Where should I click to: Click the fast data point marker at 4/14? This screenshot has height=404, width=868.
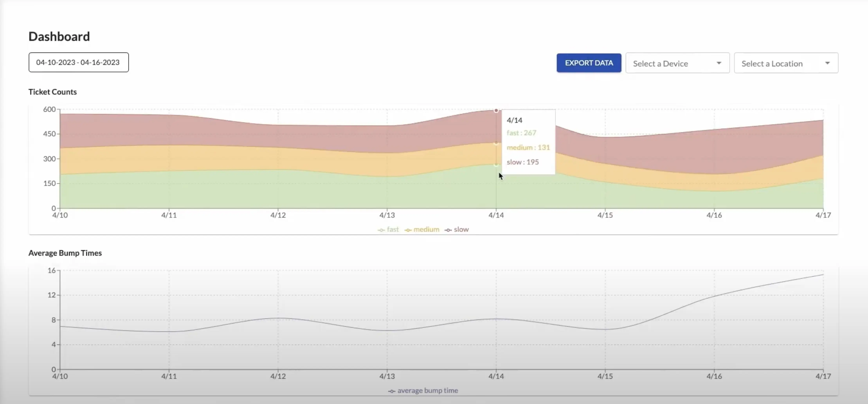point(496,165)
